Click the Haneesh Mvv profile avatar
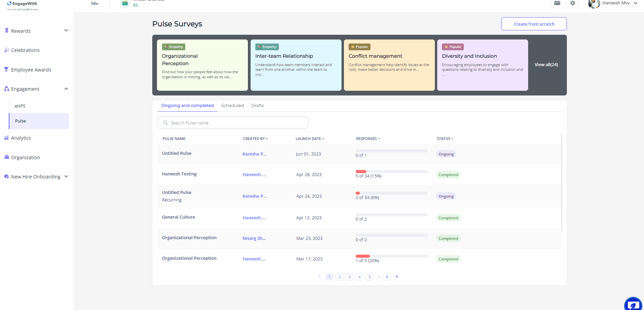 (594, 3)
